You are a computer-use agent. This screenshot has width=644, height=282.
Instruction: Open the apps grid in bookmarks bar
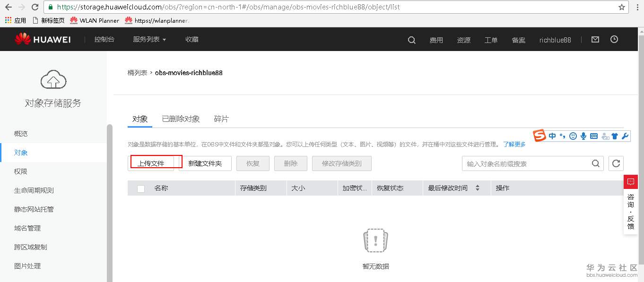coord(8,20)
